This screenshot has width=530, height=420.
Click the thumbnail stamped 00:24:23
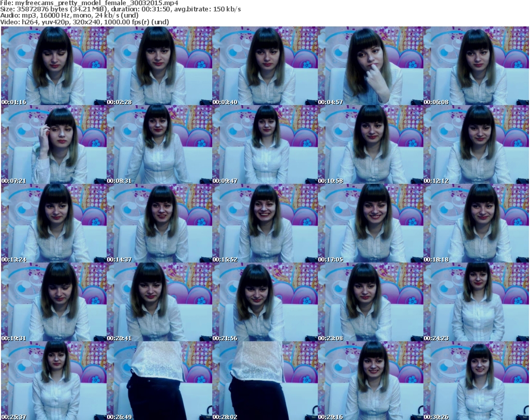[x=476, y=302]
